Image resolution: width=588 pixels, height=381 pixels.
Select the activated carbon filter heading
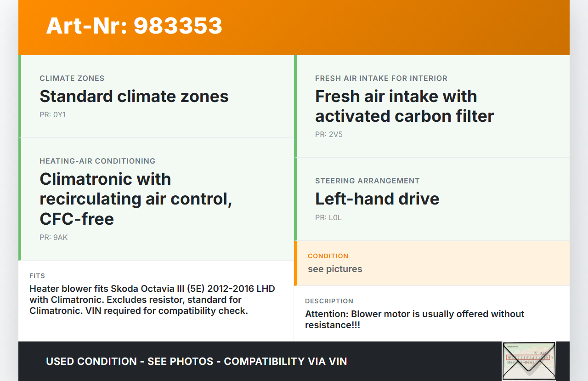404,106
